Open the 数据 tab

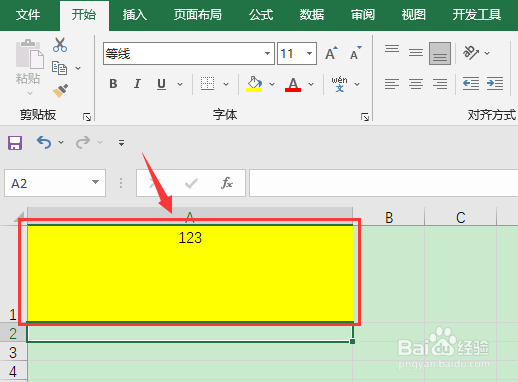pos(312,15)
